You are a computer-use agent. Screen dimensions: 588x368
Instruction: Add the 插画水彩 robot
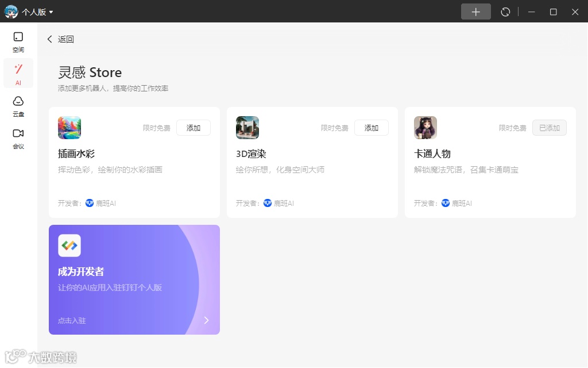(194, 128)
